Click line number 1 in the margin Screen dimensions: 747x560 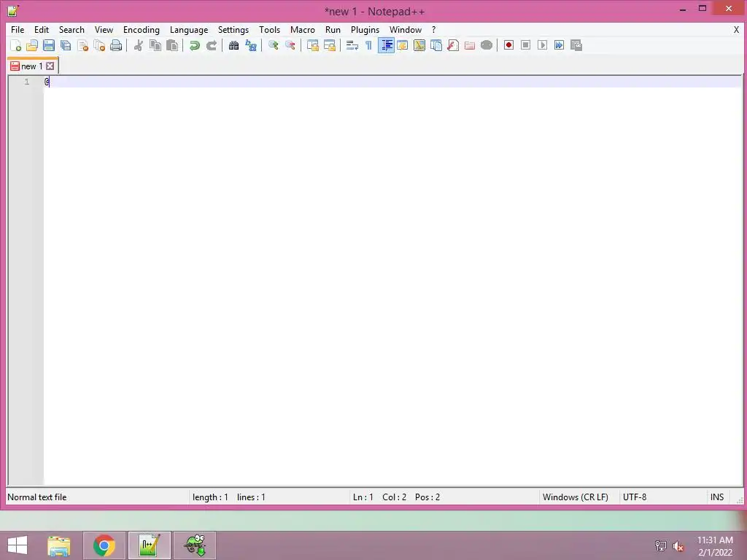[27, 82]
